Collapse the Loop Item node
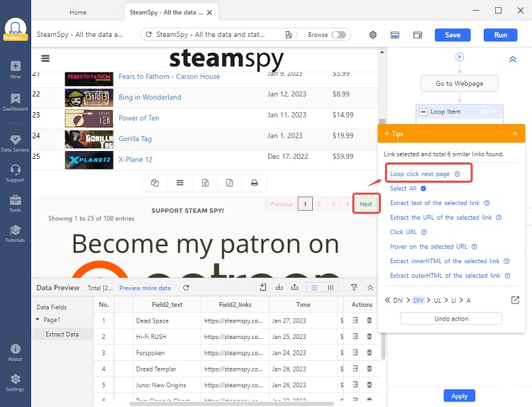Image resolution: width=532 pixels, height=407 pixels. pyautogui.click(x=423, y=111)
